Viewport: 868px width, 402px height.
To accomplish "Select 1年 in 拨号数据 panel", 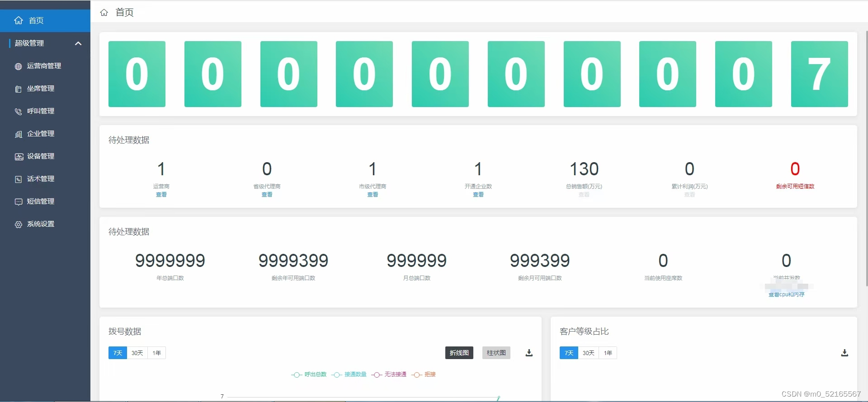I will pos(157,353).
